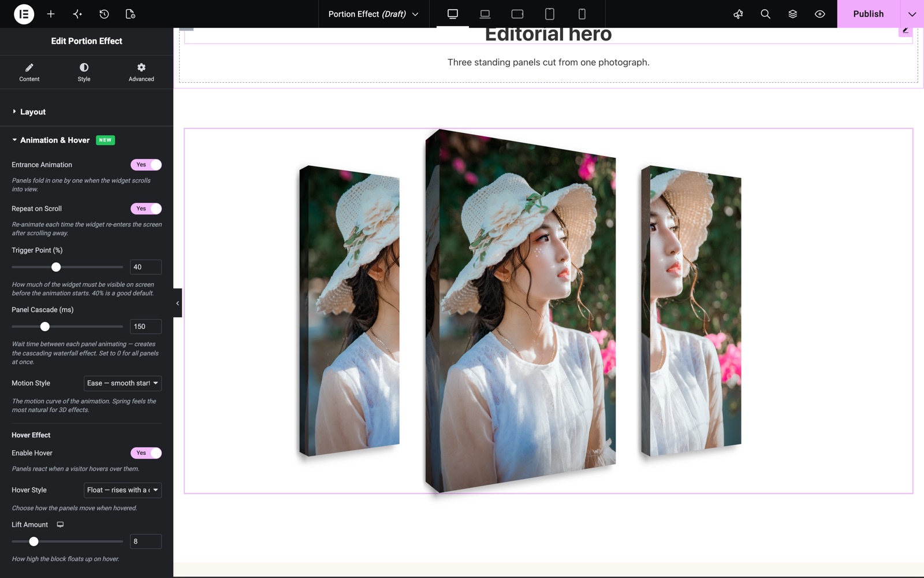Collapse the Animation & Hover section
This screenshot has width=924, height=578.
(87, 140)
